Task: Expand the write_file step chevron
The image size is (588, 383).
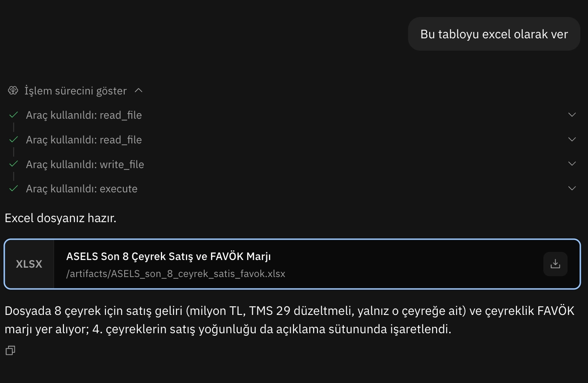Action: 572,164
